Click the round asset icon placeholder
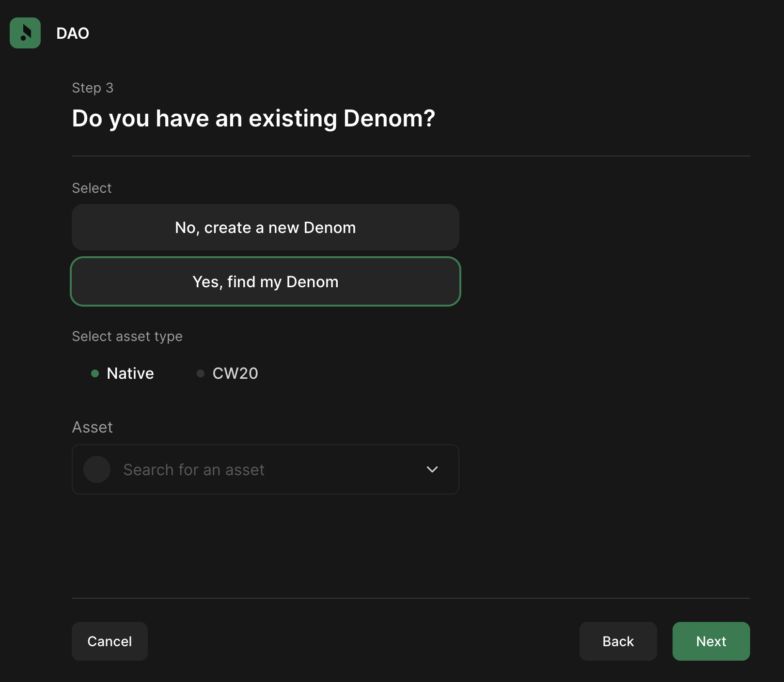 coord(97,469)
